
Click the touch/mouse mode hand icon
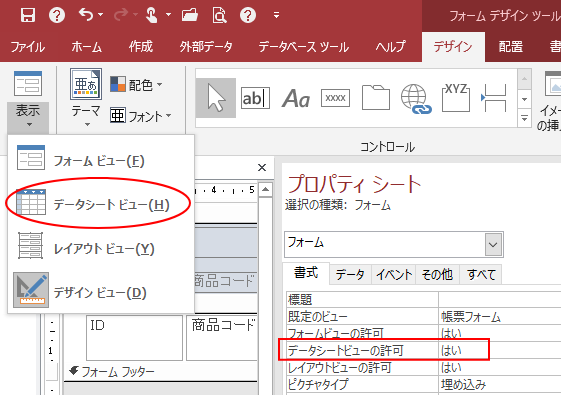pos(152,15)
